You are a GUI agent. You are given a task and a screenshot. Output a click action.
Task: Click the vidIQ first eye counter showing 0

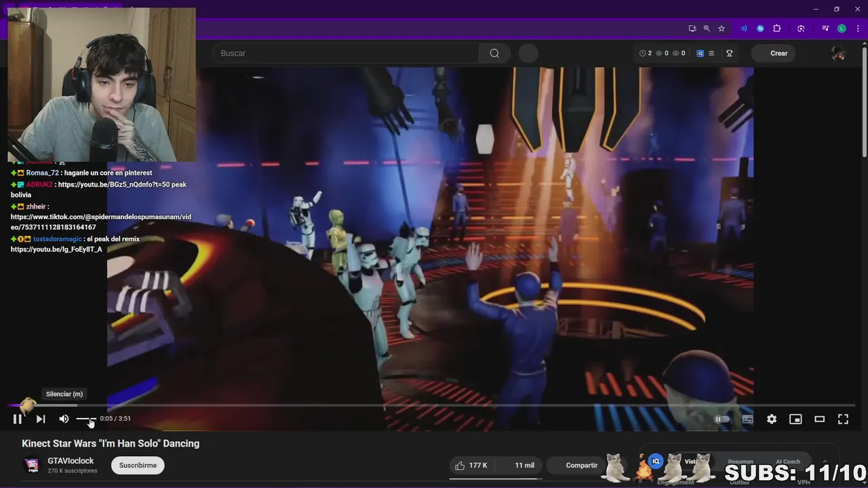click(662, 54)
